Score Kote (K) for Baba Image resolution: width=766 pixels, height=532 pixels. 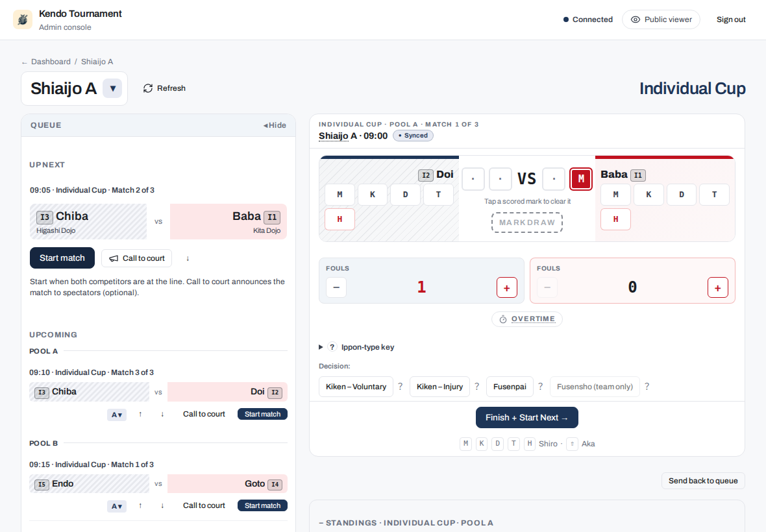point(649,195)
